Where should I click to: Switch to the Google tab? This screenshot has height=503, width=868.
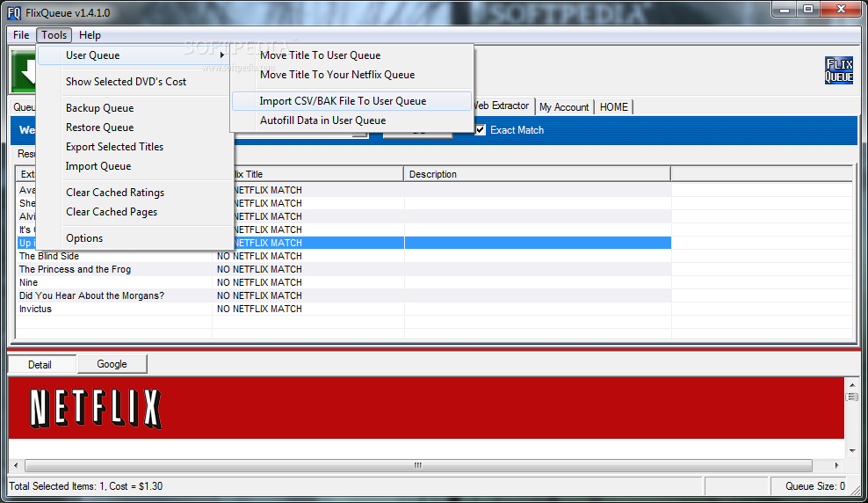point(112,364)
